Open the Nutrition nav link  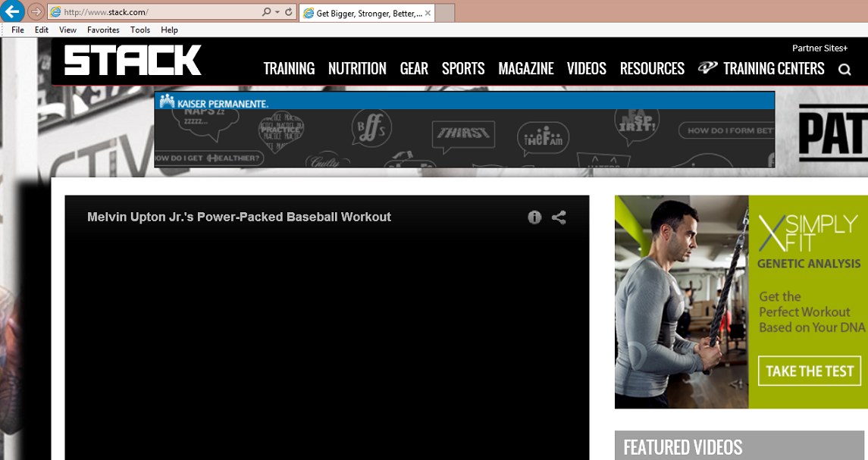pyautogui.click(x=357, y=69)
